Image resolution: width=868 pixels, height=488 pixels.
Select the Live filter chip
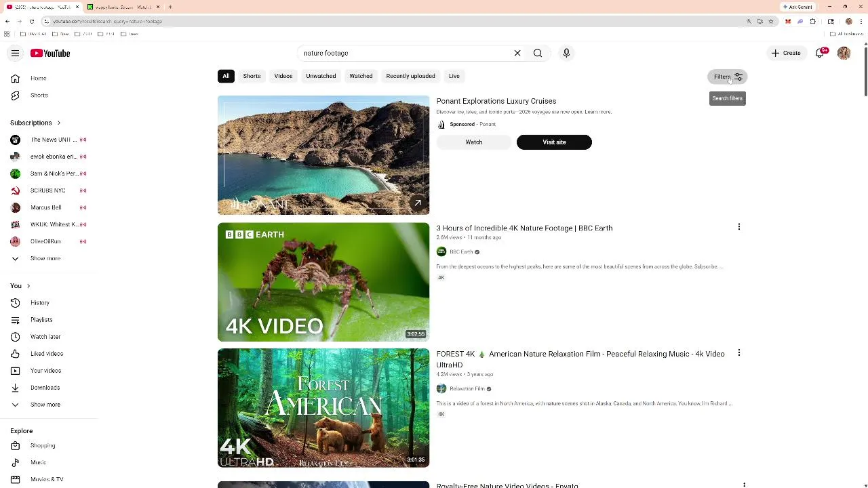[454, 76]
